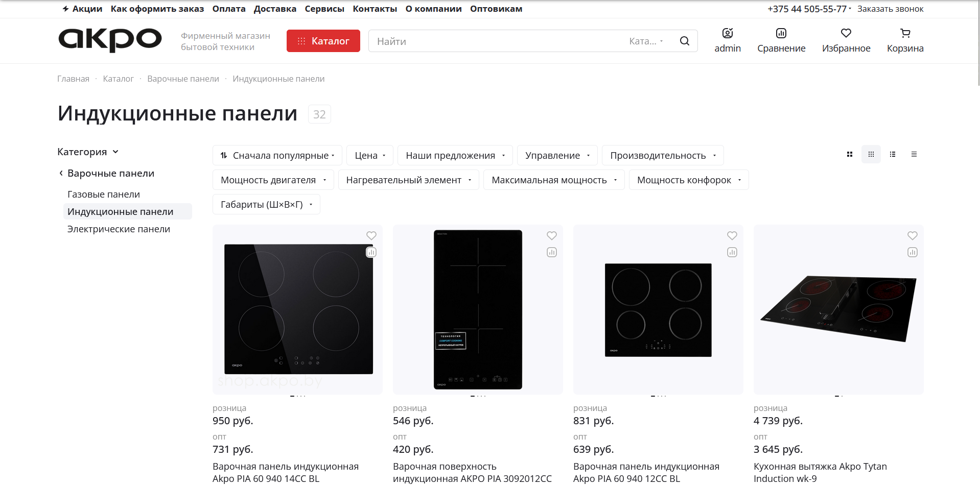The image size is (980, 485).
Task: Add the 950 руб. panel to favorites
Action: (x=371, y=236)
